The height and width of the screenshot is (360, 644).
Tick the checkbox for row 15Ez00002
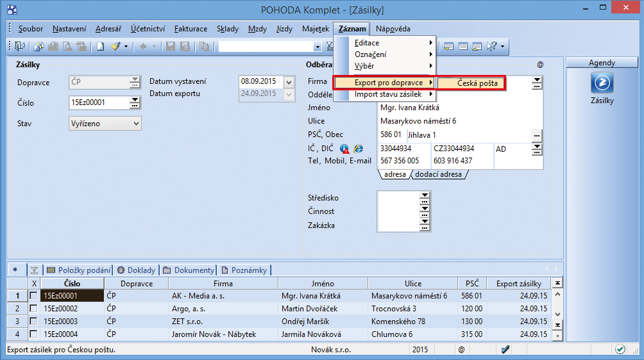[x=34, y=308]
